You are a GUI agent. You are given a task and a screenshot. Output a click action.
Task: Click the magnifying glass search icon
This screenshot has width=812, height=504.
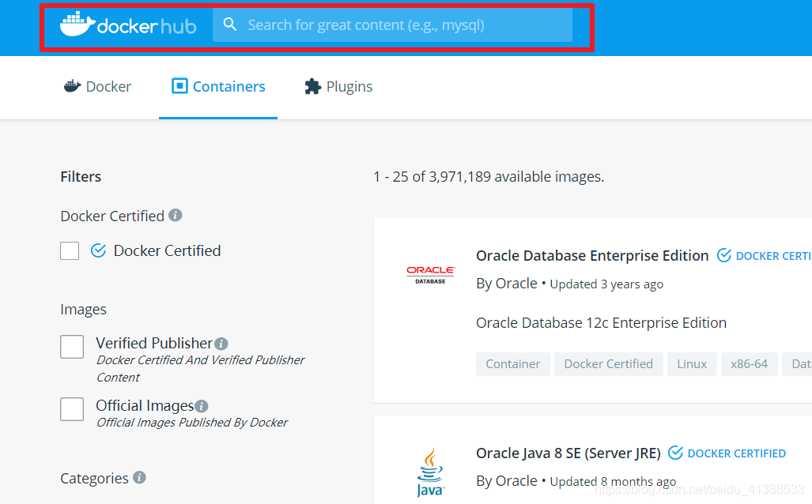pyautogui.click(x=229, y=24)
